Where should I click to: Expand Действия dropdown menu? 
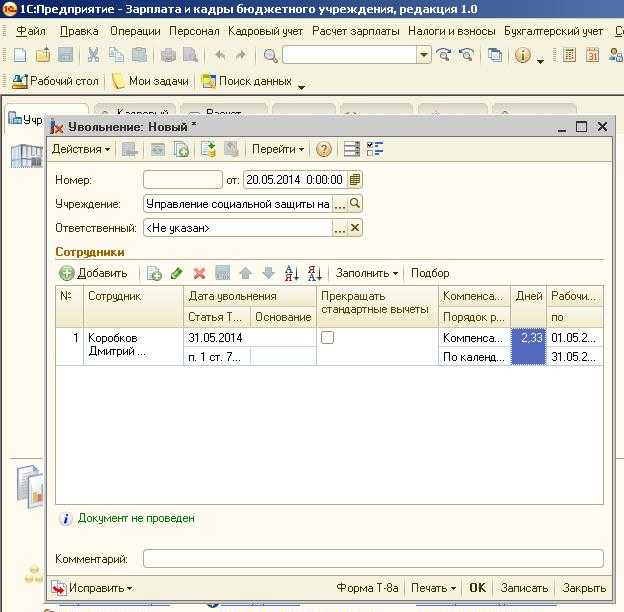[81, 149]
